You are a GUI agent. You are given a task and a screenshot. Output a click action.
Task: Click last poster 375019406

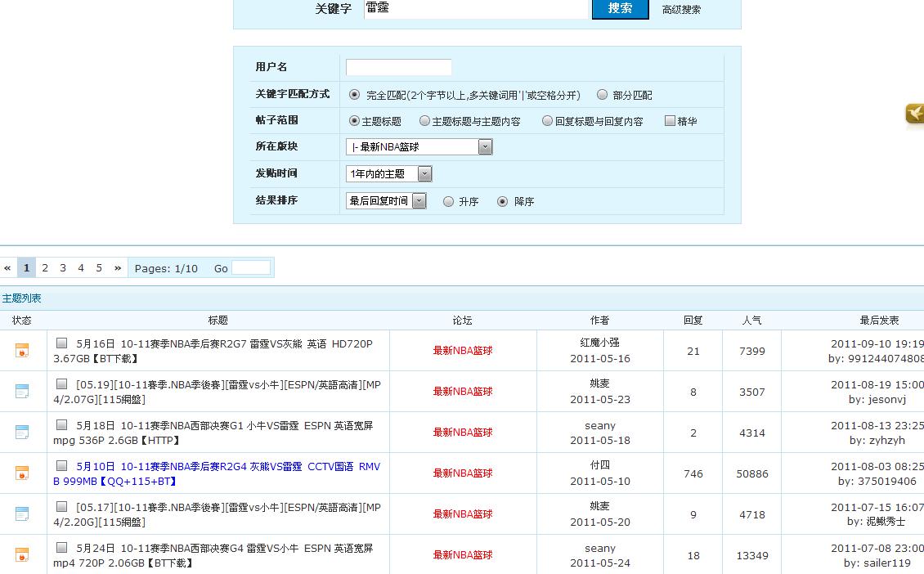885,482
